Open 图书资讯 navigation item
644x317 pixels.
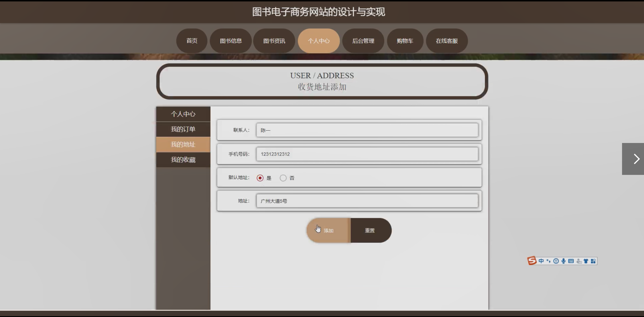click(x=274, y=41)
